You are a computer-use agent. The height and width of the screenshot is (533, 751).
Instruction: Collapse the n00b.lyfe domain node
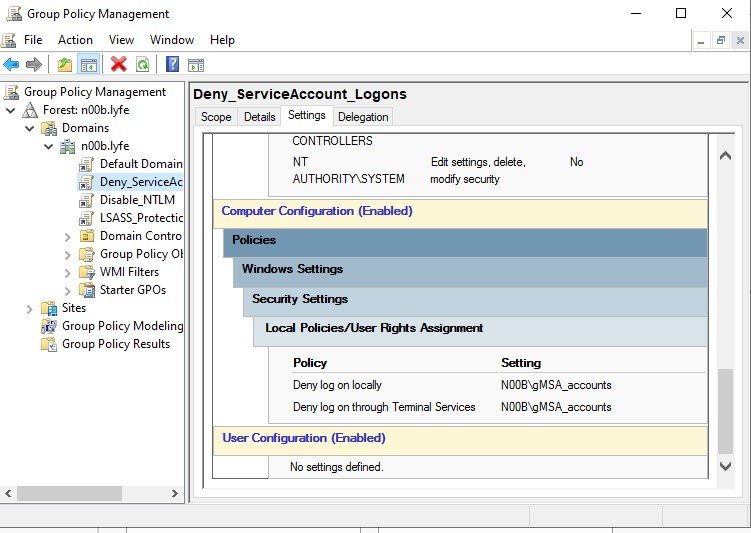tap(48, 147)
